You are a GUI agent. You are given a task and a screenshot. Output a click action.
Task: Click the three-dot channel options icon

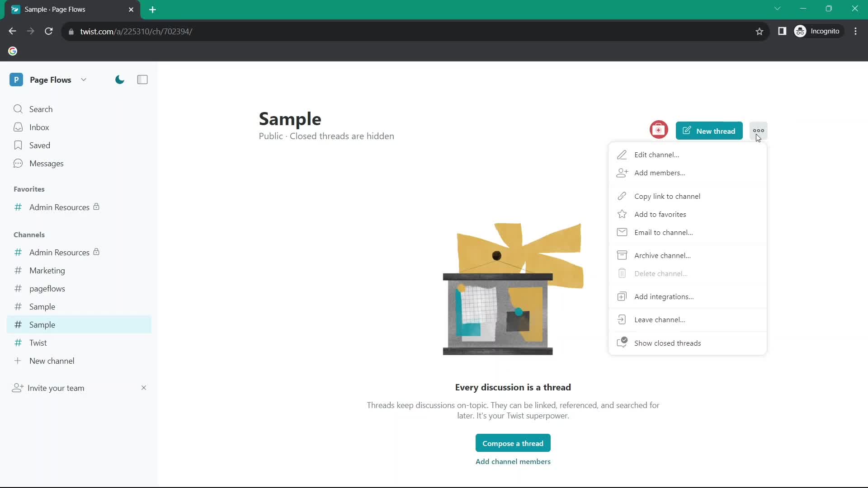[x=758, y=131]
